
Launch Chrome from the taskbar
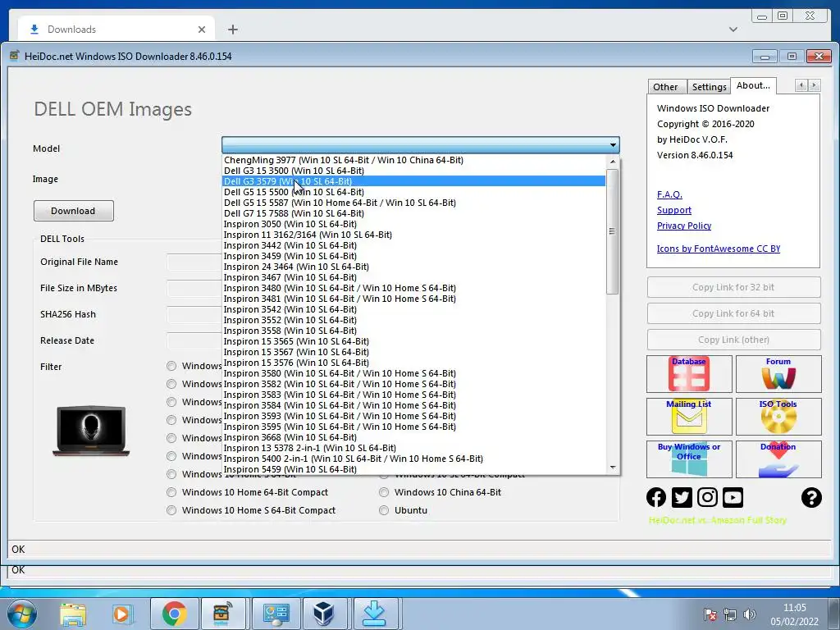[x=174, y=614]
